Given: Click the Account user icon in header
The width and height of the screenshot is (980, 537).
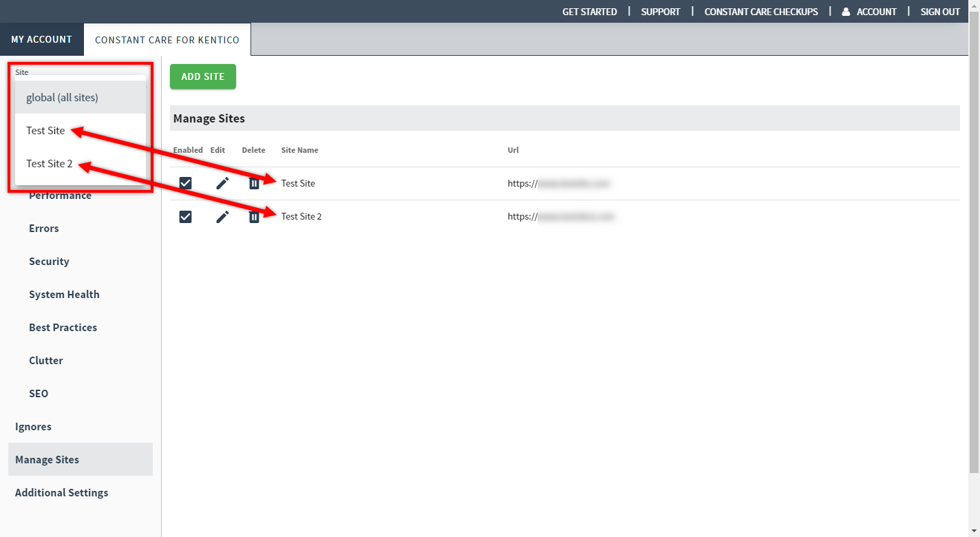Looking at the screenshot, I should click(x=846, y=12).
